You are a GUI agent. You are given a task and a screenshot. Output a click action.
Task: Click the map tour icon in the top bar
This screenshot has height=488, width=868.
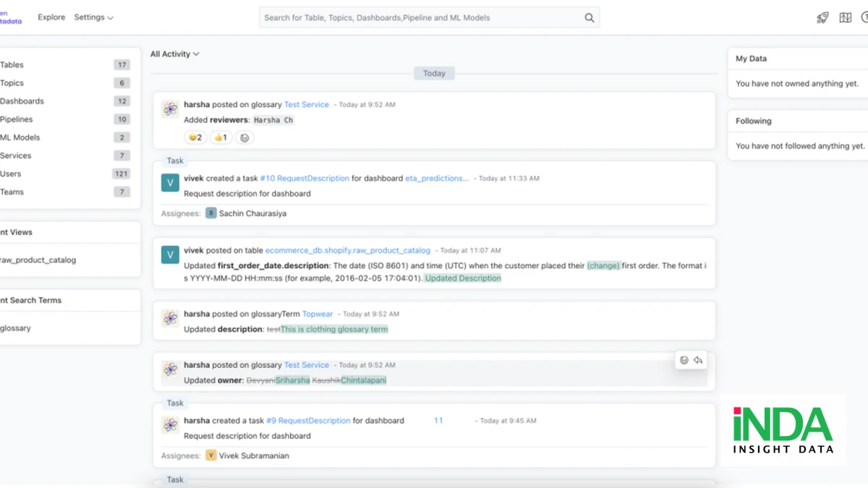[x=846, y=18]
